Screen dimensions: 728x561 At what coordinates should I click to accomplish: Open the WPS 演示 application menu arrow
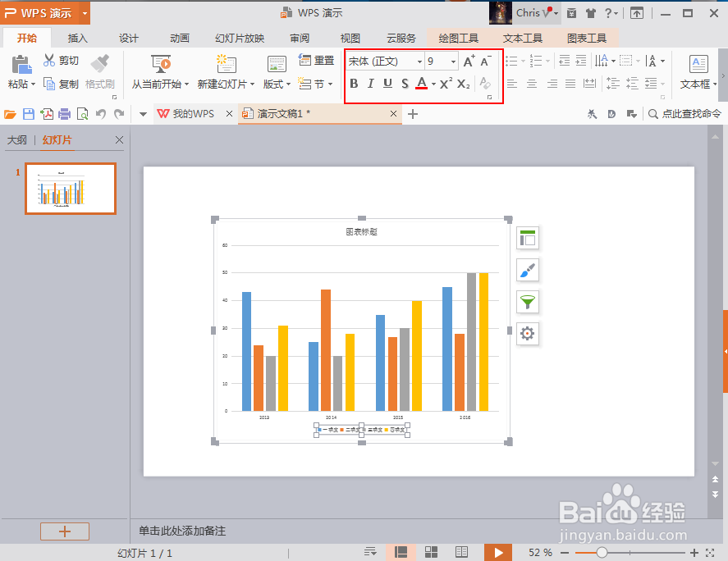click(x=85, y=13)
